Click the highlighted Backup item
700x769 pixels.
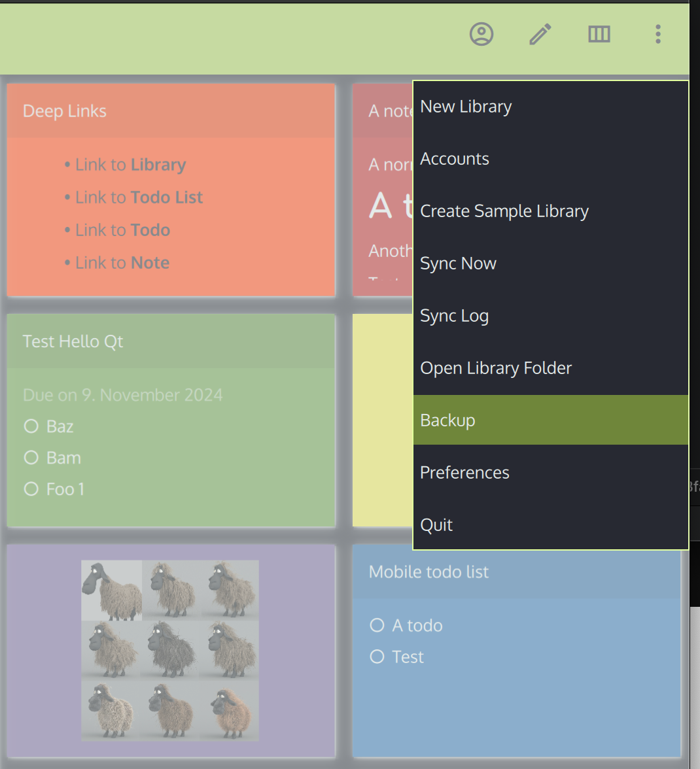(x=550, y=420)
